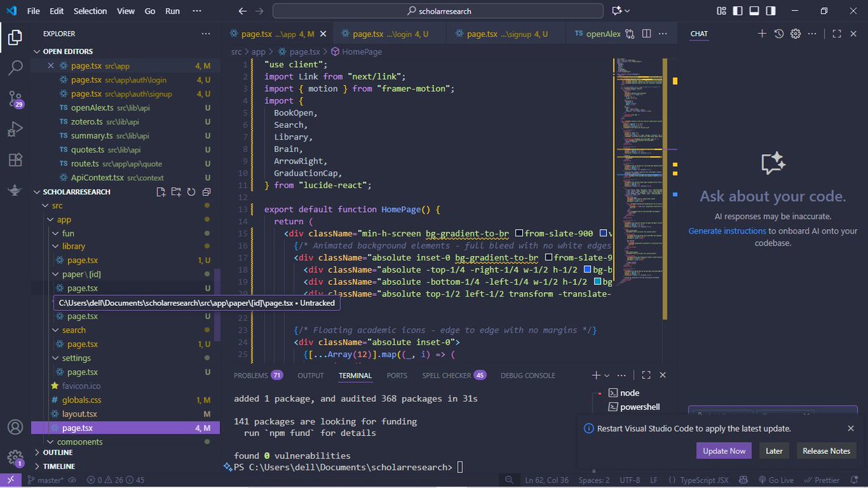Click the from-slate-900 color swatch on line 15
This screenshot has height=488, width=868.
pos(519,234)
